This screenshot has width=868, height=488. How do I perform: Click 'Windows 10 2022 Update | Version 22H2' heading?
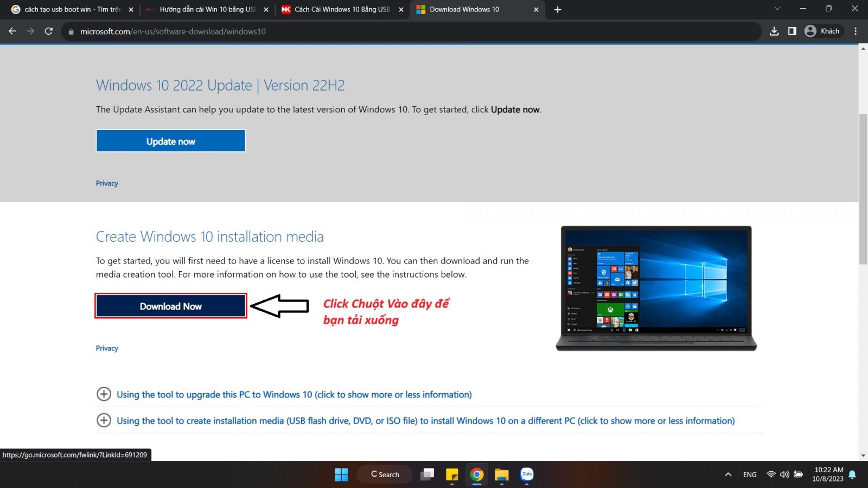click(220, 85)
